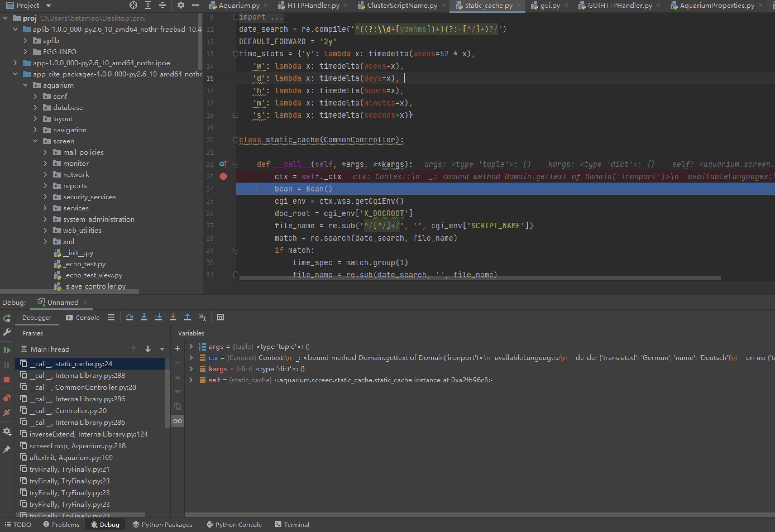Screen dimensions: 775x532
Task: Select the Debugger tab
Action: [x=37, y=318]
